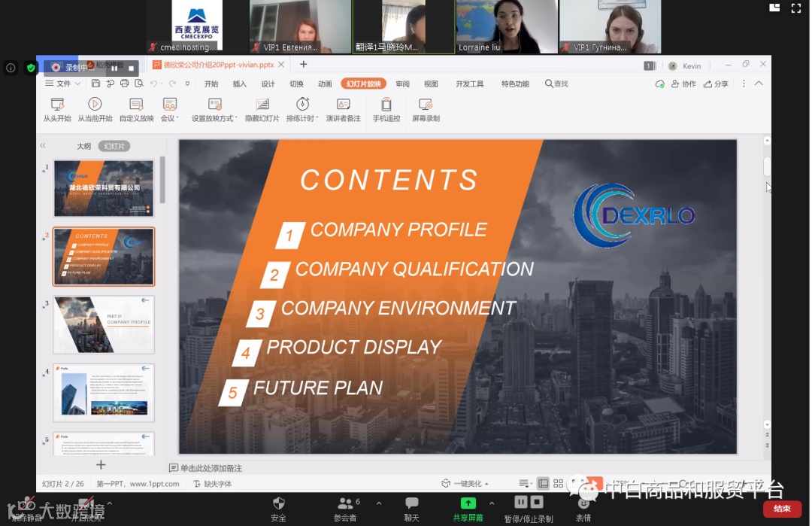Switch to the 审阅 ribbon tab
812x526 pixels.
coord(402,84)
